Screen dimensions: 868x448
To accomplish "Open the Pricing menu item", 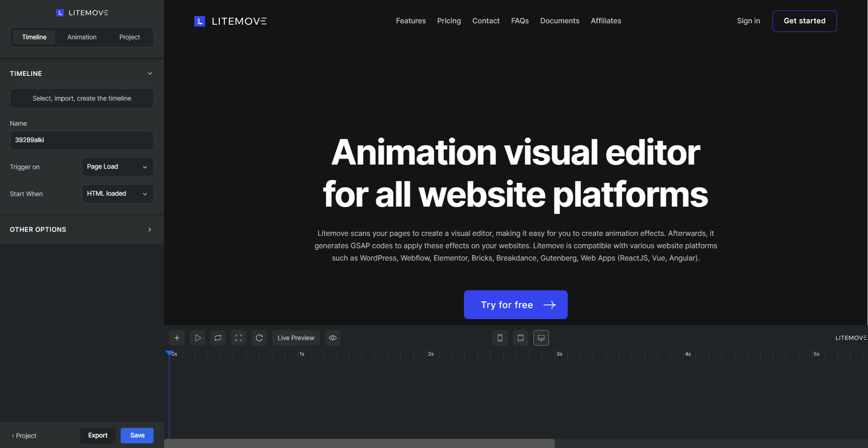I will 448,21.
